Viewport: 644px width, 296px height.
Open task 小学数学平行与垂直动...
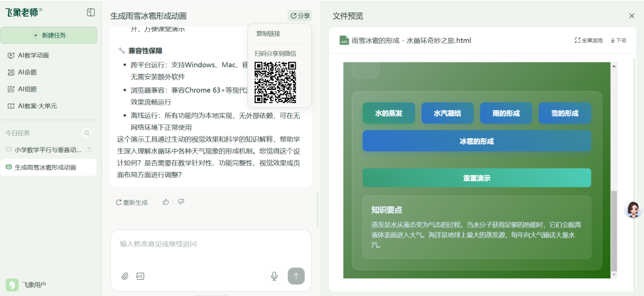point(48,149)
